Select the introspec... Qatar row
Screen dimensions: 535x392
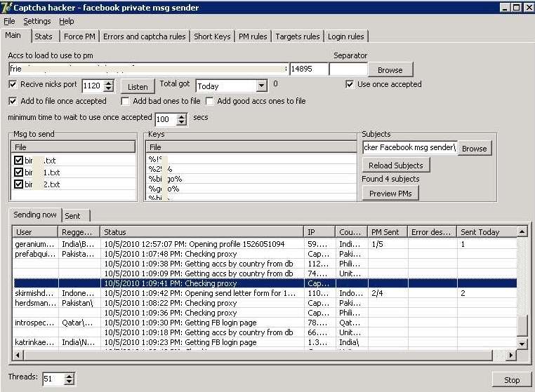(x=265, y=323)
